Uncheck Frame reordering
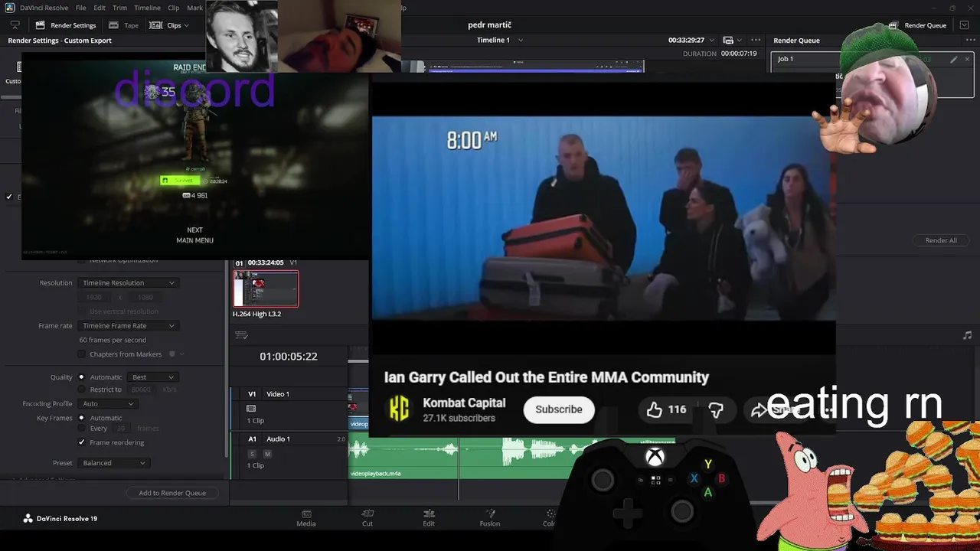Screen dimensions: 980x551 tap(81, 442)
